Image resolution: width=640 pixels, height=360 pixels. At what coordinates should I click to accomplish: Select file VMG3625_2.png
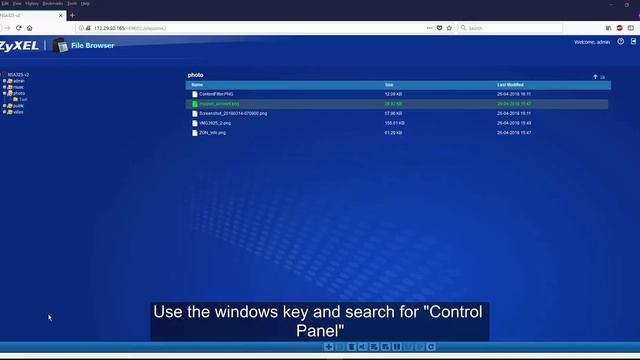point(215,123)
